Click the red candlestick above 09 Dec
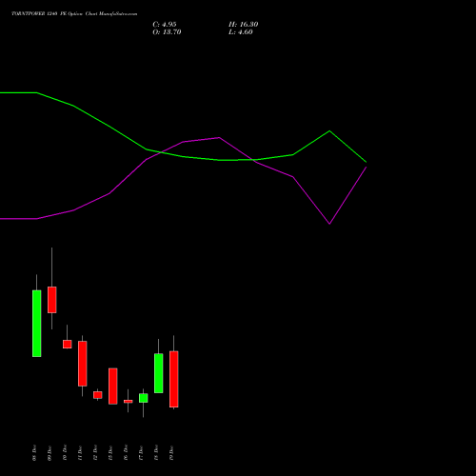The width and height of the screenshot is (476, 476). click(x=52, y=300)
